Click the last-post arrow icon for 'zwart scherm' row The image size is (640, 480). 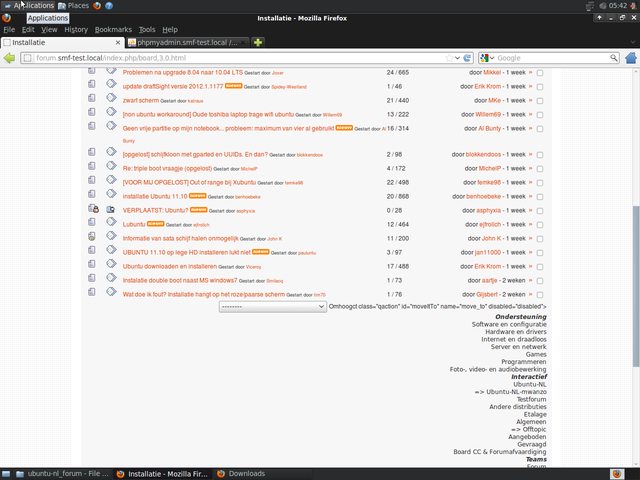531,100
